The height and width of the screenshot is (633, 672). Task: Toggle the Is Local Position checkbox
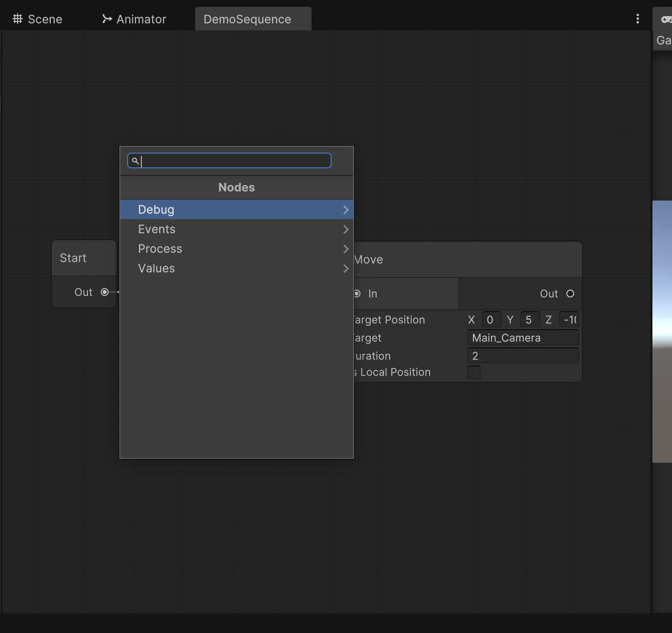tap(474, 372)
